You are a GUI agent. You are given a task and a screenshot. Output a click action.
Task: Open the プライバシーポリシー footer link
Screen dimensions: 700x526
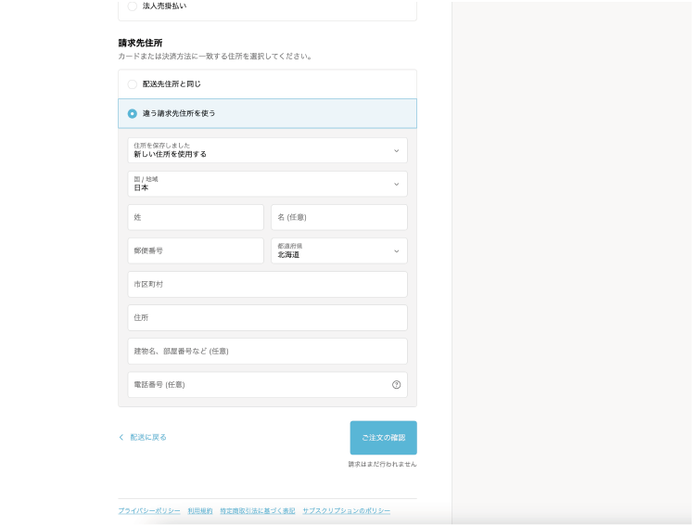tap(149, 511)
